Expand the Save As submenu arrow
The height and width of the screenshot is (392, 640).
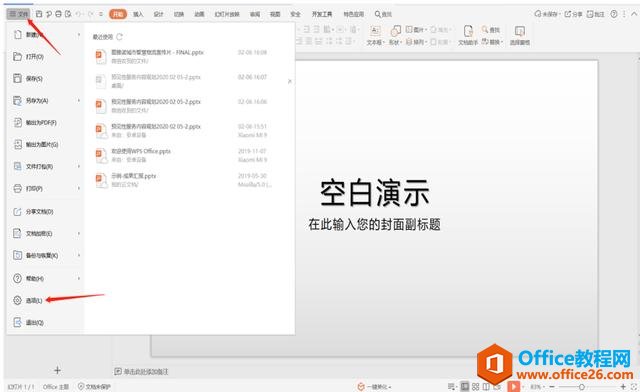click(x=79, y=100)
